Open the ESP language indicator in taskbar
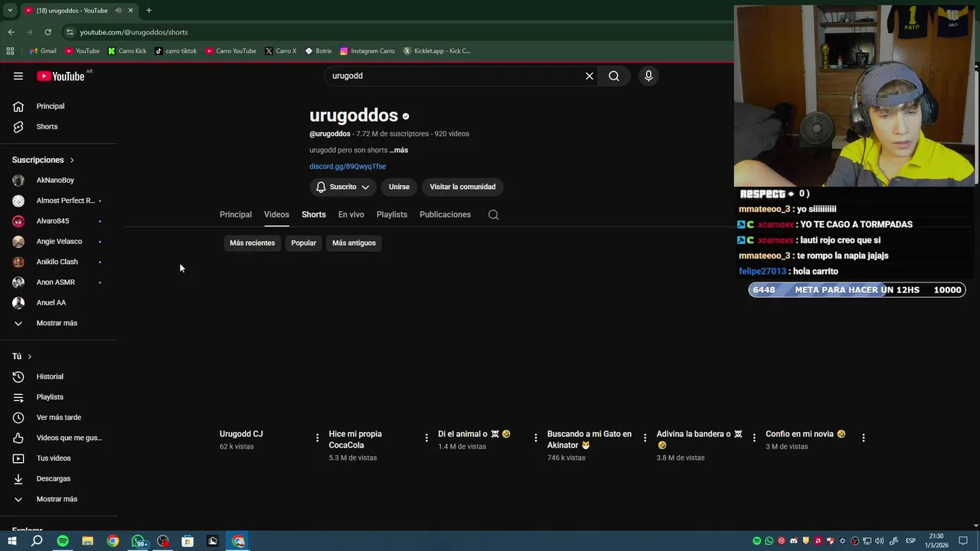Screen dimensions: 980x551 911,541
